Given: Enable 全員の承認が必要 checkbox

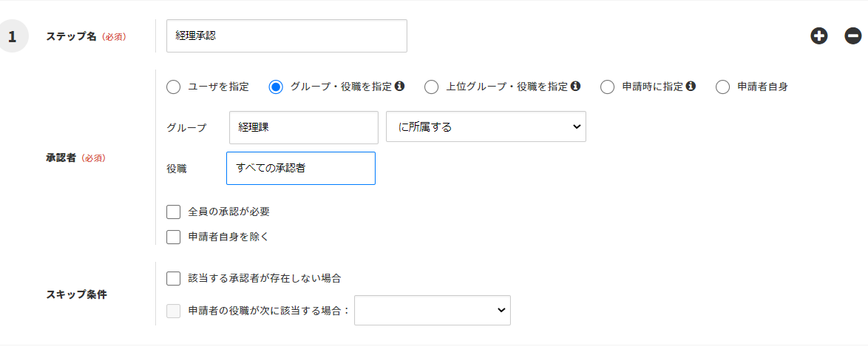Looking at the screenshot, I should tap(174, 212).
